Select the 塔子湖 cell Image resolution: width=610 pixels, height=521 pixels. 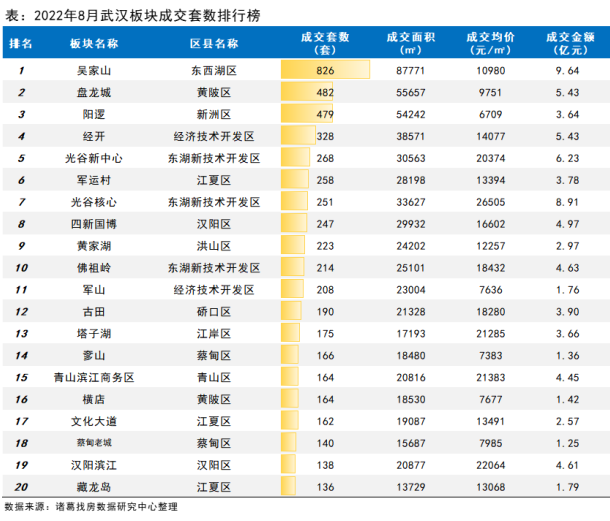94,333
